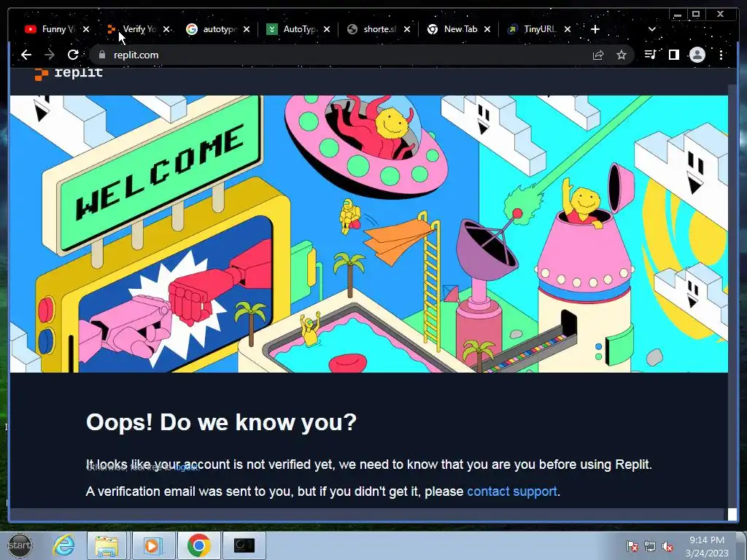Click the Chrome taskbar icon
Screen dimensions: 747x560
pos(198,545)
